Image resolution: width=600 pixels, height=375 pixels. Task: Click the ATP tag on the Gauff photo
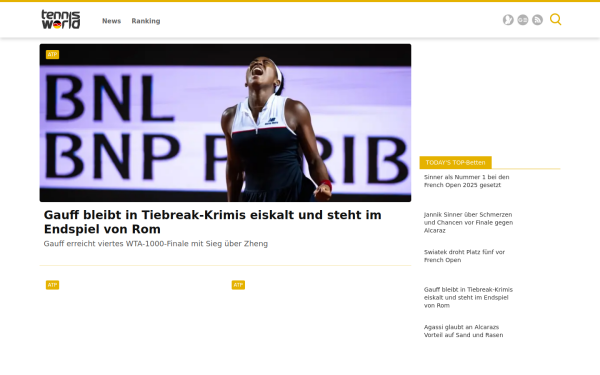(x=52, y=54)
